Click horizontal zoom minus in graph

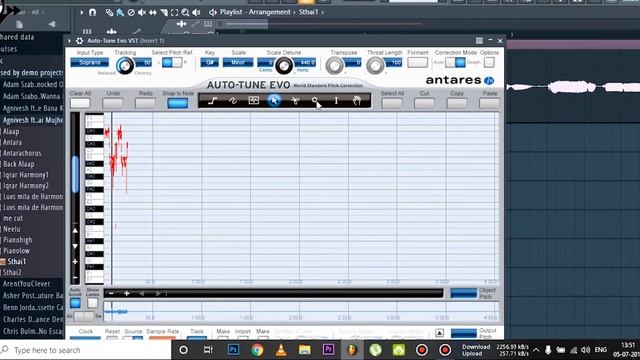pos(111,293)
